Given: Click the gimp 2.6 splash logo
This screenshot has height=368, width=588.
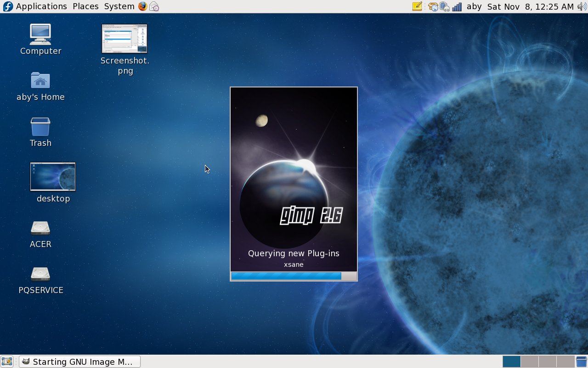Looking at the screenshot, I should click(x=311, y=215).
